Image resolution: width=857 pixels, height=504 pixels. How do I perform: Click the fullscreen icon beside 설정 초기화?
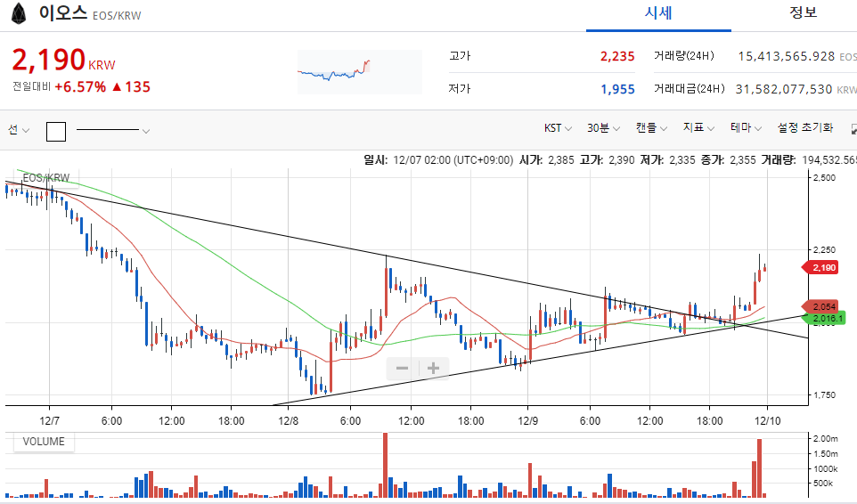click(853, 129)
